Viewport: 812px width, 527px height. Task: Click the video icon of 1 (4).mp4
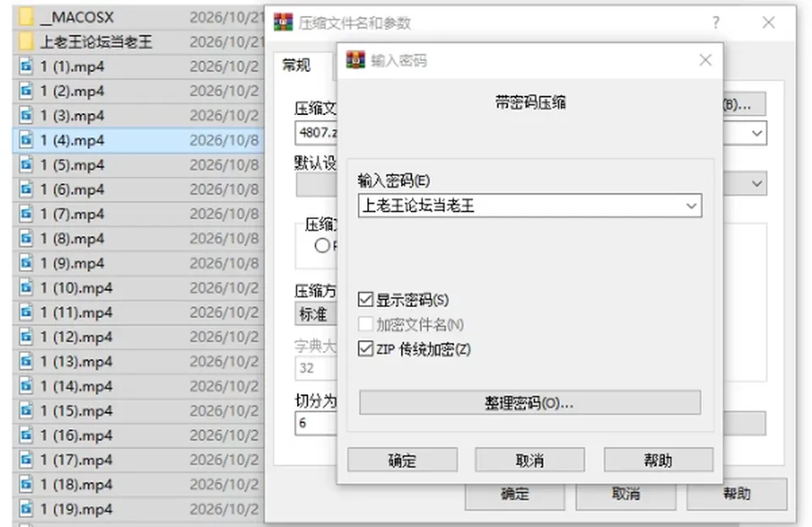tap(26, 140)
